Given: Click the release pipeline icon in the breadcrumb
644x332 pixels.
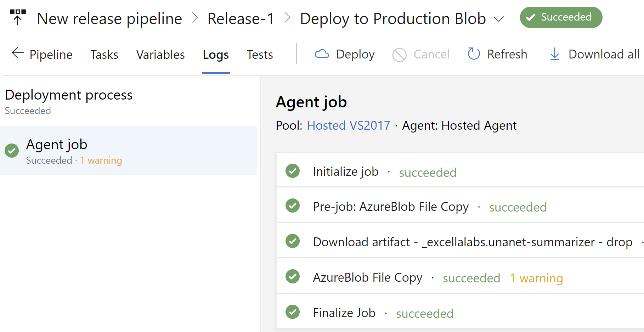Looking at the screenshot, I should 17,17.
